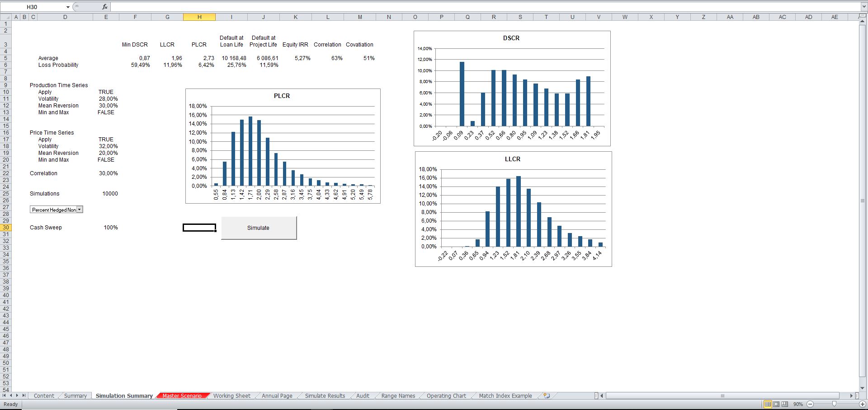The height and width of the screenshot is (410, 868).
Task: Expand the formula bar
Action: pos(863,7)
